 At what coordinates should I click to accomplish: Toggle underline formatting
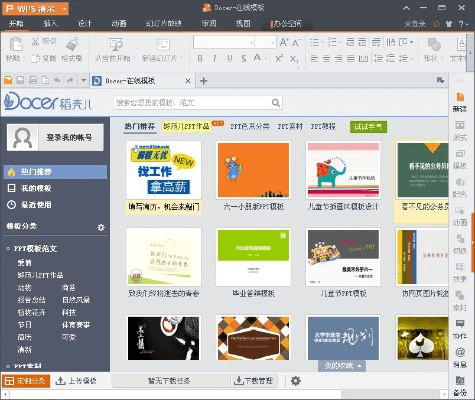click(x=229, y=59)
